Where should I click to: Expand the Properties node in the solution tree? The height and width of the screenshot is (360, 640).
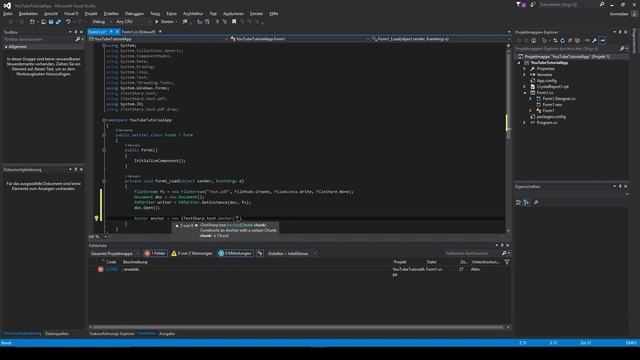(x=525, y=69)
